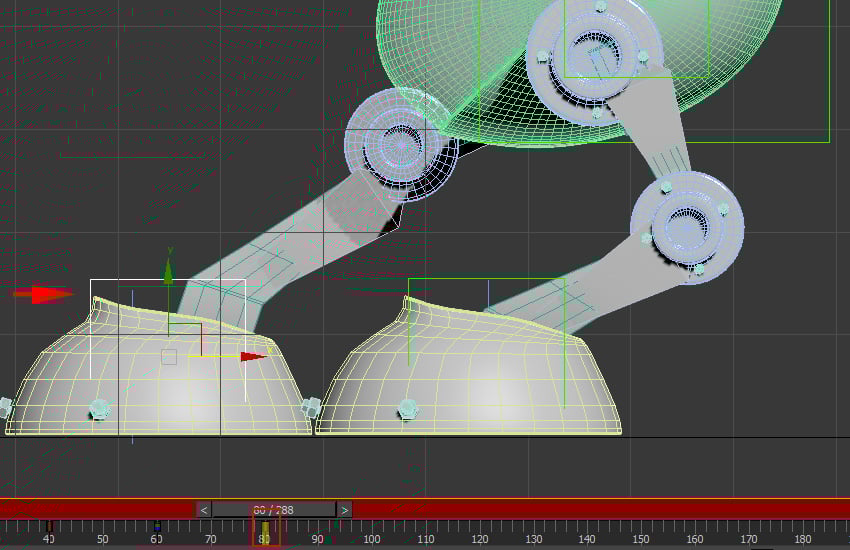The width and height of the screenshot is (850, 550).
Task: Click frame 70 on the track bar
Action: pos(210,539)
